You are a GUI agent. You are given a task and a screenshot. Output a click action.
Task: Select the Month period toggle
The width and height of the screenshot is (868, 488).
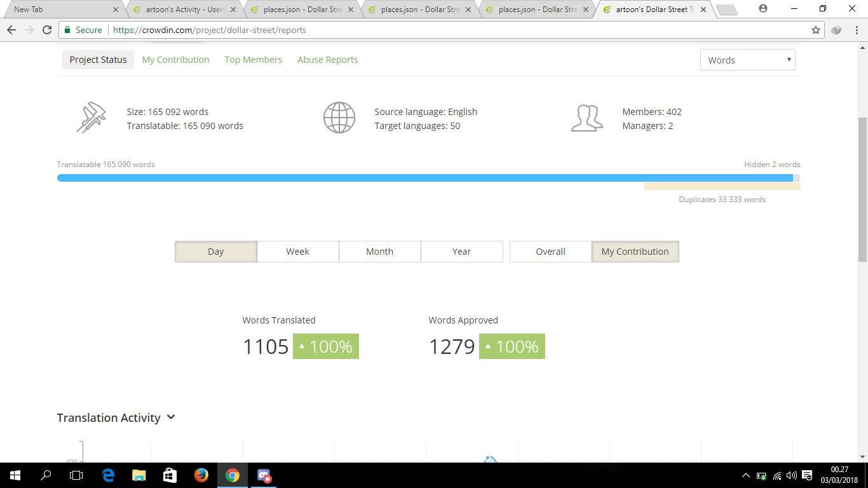click(x=379, y=252)
